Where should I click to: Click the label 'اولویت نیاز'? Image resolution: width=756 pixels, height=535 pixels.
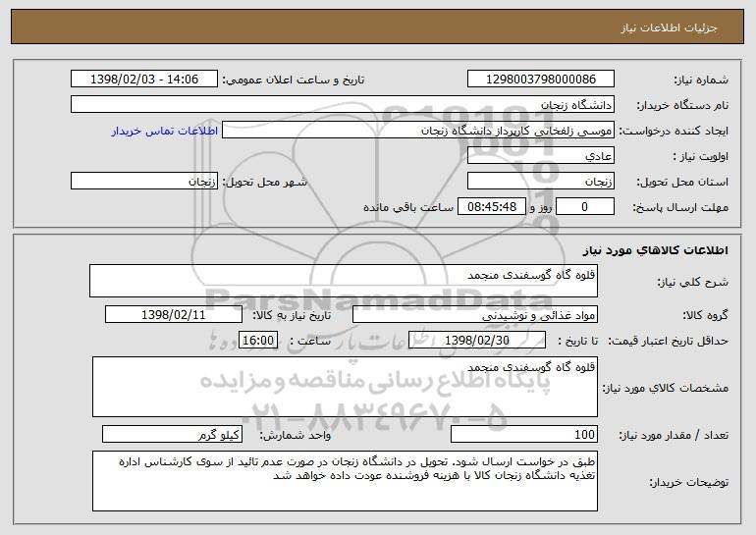[x=701, y=156]
